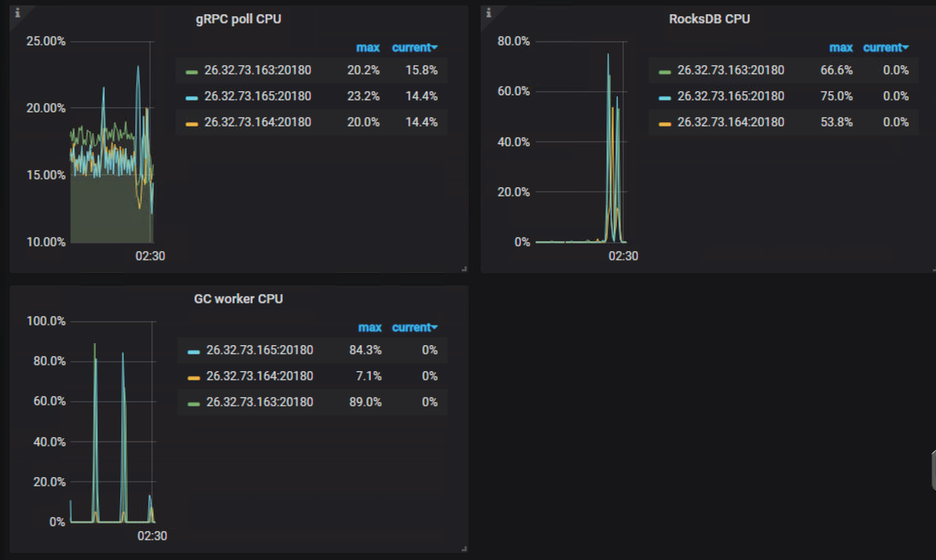Open the current sort dropdown in GC worker CPU legend
Viewport: 936px width, 560px height.
pyautogui.click(x=414, y=328)
